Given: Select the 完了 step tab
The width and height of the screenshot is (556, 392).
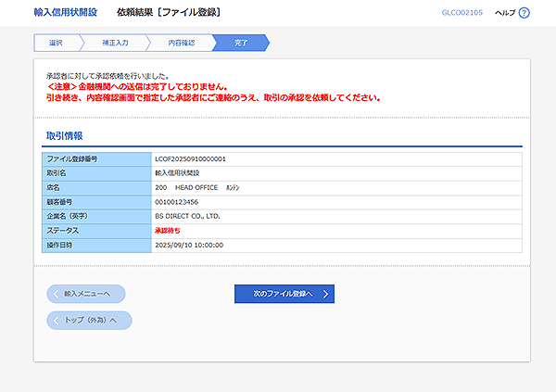Looking at the screenshot, I should (x=241, y=43).
